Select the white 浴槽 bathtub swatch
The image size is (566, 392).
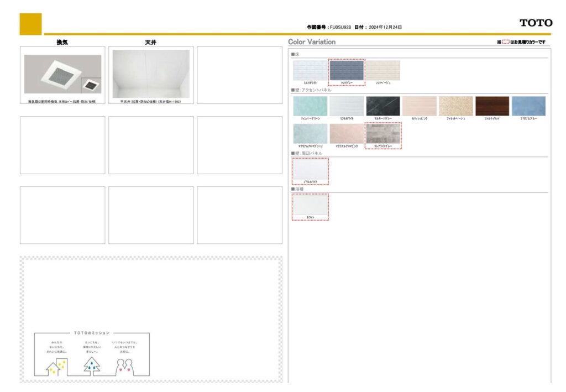(310, 205)
